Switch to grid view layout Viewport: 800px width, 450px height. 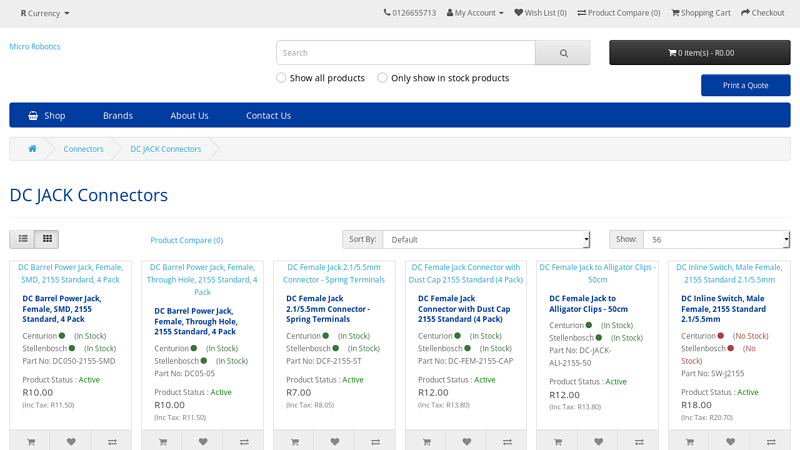(46, 239)
